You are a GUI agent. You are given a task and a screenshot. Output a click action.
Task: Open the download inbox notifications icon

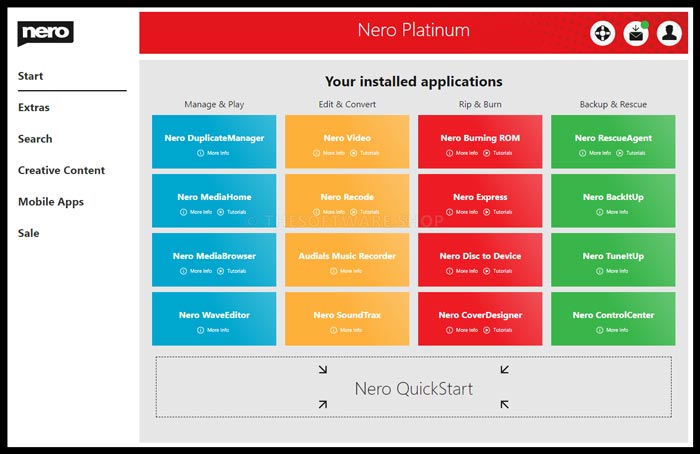[x=636, y=33]
